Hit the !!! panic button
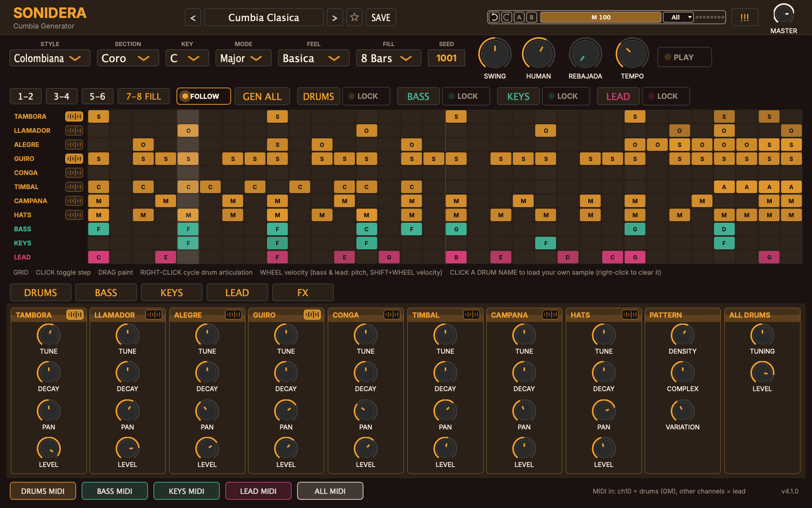 [745, 18]
